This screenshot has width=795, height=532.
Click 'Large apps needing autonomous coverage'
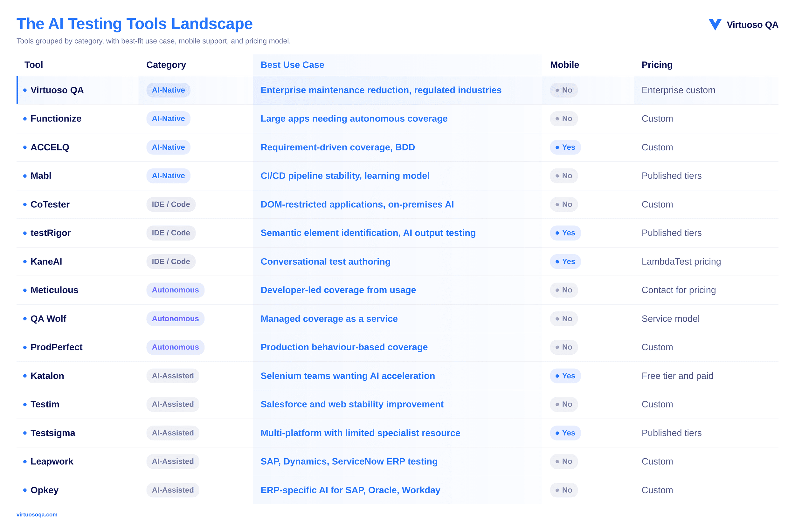(354, 119)
